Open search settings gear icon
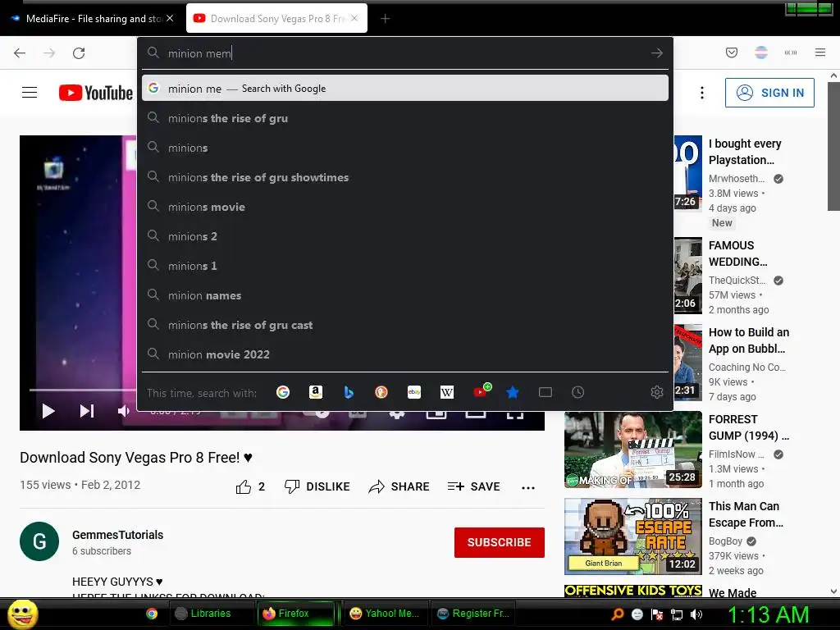 click(x=657, y=392)
